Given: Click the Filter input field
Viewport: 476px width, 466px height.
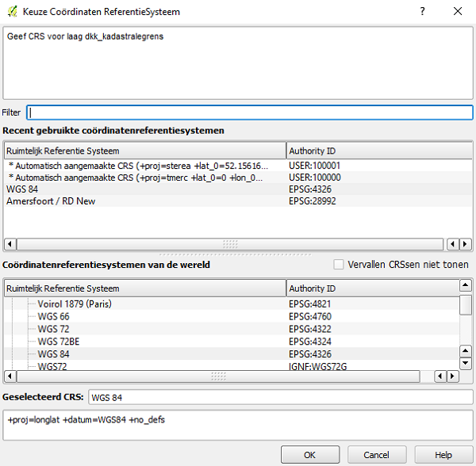Looking at the screenshot, I should pos(249,113).
